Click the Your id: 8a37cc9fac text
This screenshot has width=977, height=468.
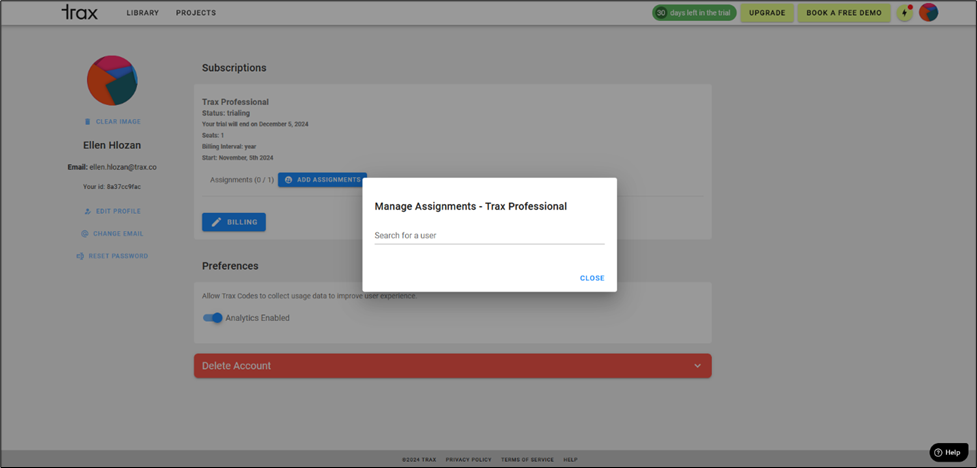point(112,186)
